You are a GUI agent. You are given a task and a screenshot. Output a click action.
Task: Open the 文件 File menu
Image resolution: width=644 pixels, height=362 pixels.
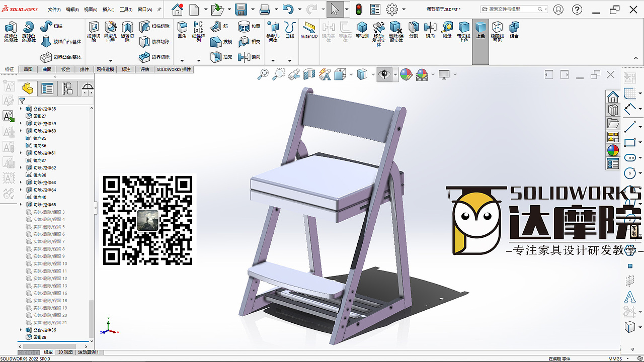pyautogui.click(x=54, y=10)
